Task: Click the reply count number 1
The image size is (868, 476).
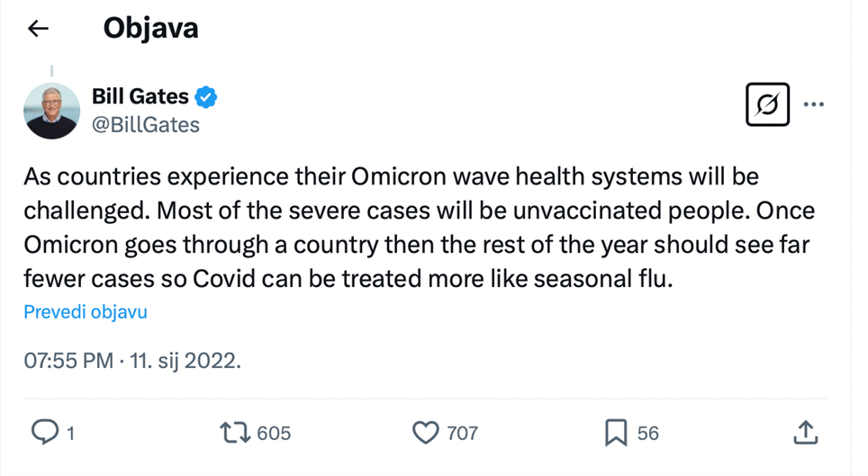Action: tap(70, 434)
